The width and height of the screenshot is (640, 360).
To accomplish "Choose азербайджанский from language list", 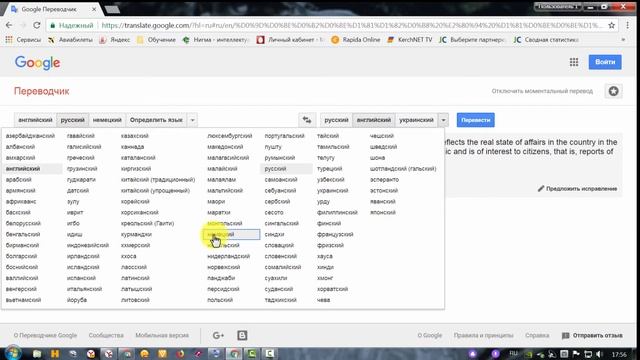I will 30,136.
